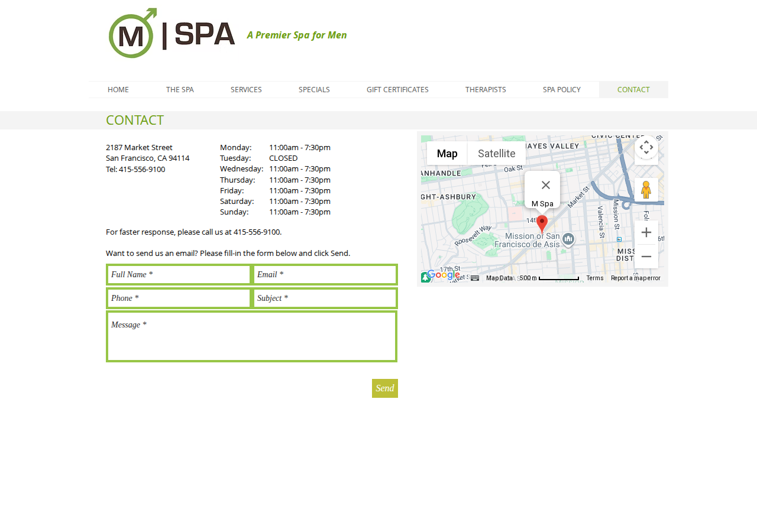Open map keyboard shortcuts icon

point(475,278)
